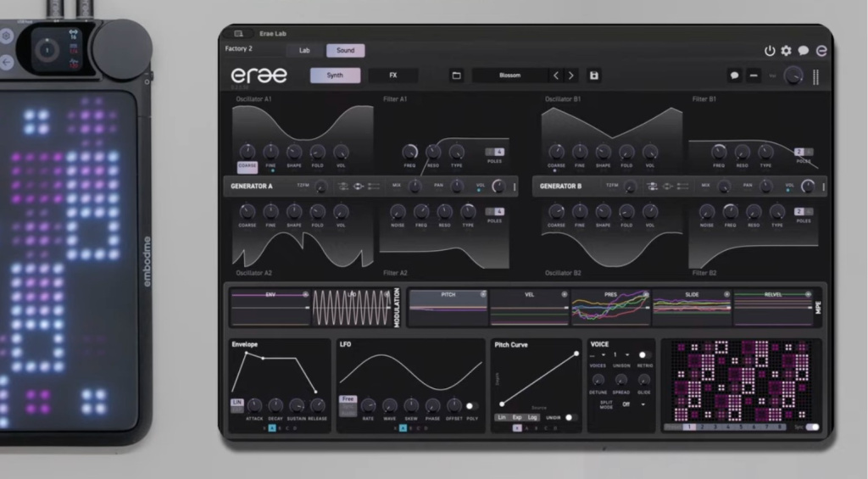Click the minus button left of master volume

(754, 75)
